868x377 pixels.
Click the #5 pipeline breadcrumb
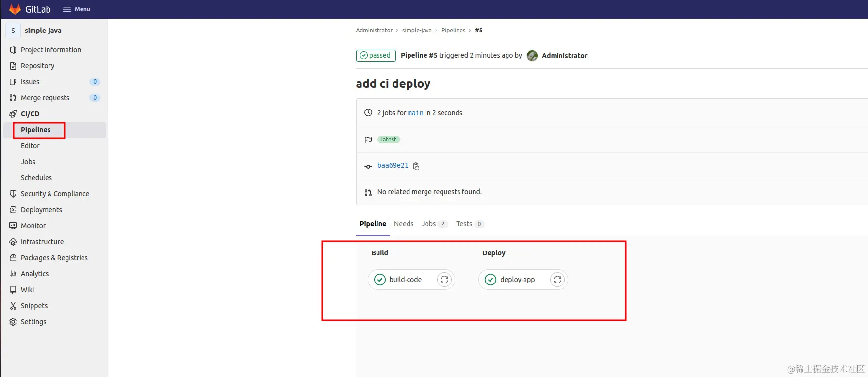479,31
